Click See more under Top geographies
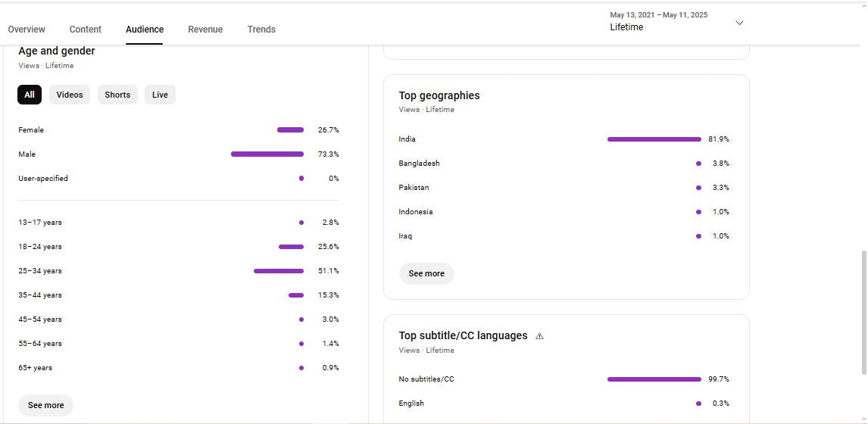Screen dimensions: 868x424 tap(426, 273)
